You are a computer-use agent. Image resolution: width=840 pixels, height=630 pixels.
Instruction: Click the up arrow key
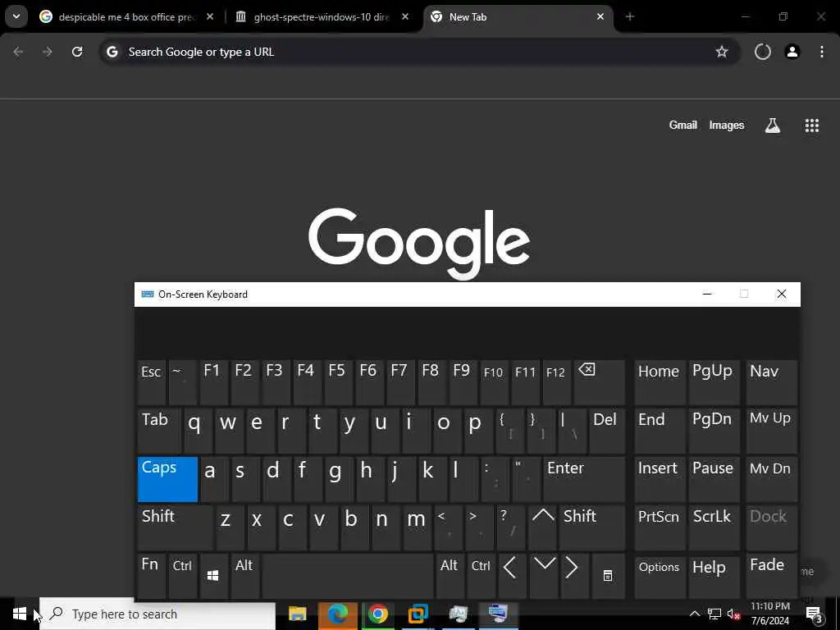pos(543,527)
